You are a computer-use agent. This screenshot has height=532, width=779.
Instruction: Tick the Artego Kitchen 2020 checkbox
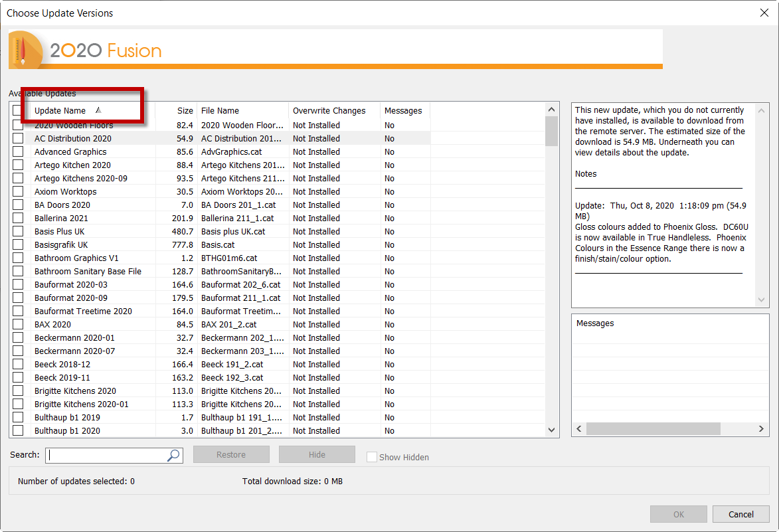tap(18, 165)
